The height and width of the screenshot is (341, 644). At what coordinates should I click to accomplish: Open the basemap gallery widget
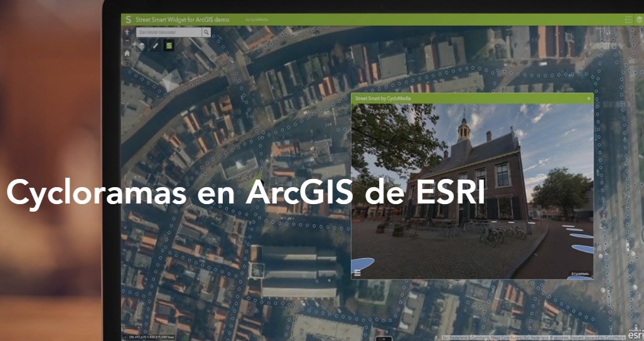141,46
